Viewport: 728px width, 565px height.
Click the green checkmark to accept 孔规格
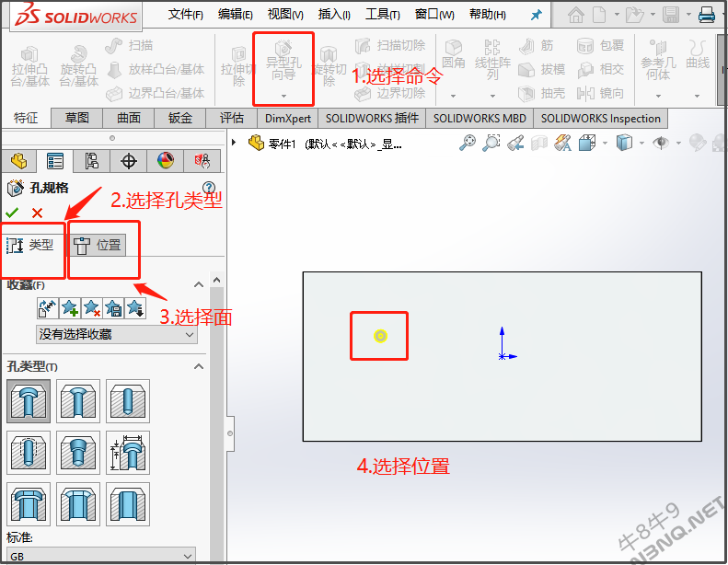click(x=12, y=213)
